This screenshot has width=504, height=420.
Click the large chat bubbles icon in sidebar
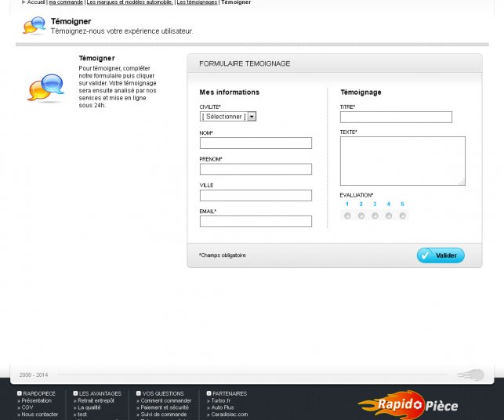coord(45,88)
